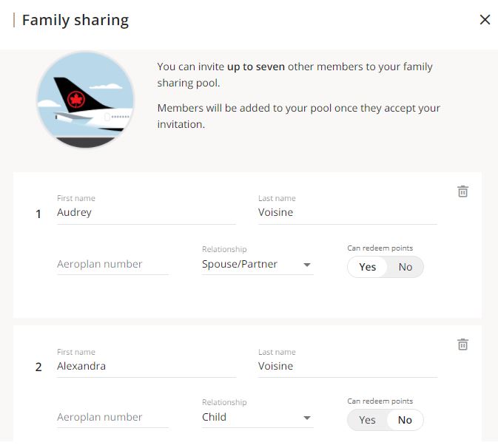Open the Spouse/Partner relationship dropdown
This screenshot has height=448, width=498.
point(252,264)
